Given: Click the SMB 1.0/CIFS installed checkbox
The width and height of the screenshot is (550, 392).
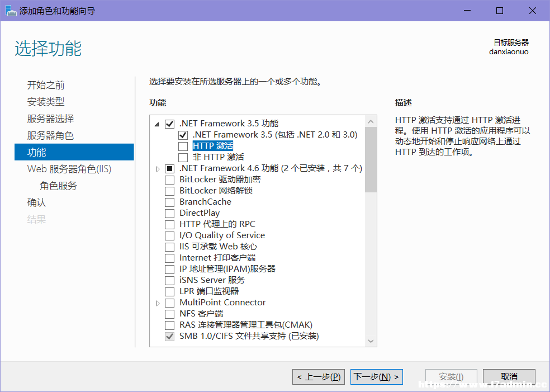Looking at the screenshot, I should click(170, 336).
